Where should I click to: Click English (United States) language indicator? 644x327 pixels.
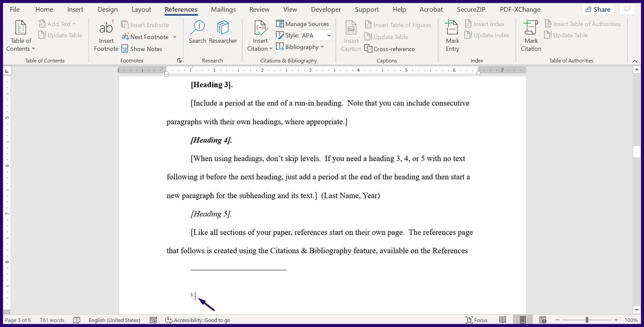pyautogui.click(x=114, y=320)
